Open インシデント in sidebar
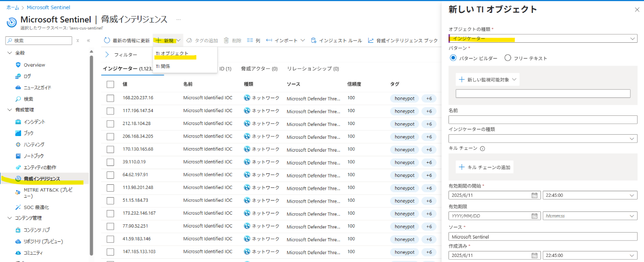Image resolution: width=644 pixels, height=262 pixels. tap(34, 122)
